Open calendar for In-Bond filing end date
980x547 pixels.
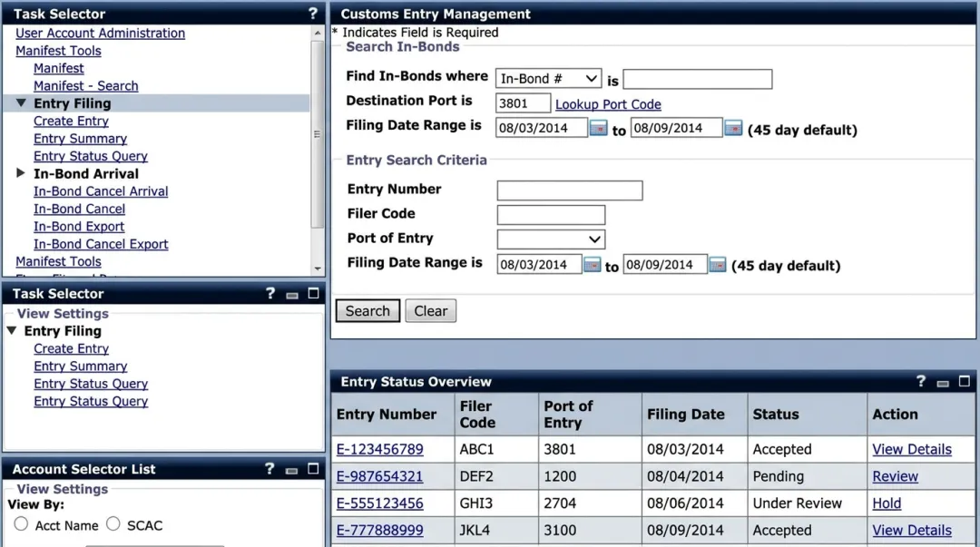click(733, 128)
